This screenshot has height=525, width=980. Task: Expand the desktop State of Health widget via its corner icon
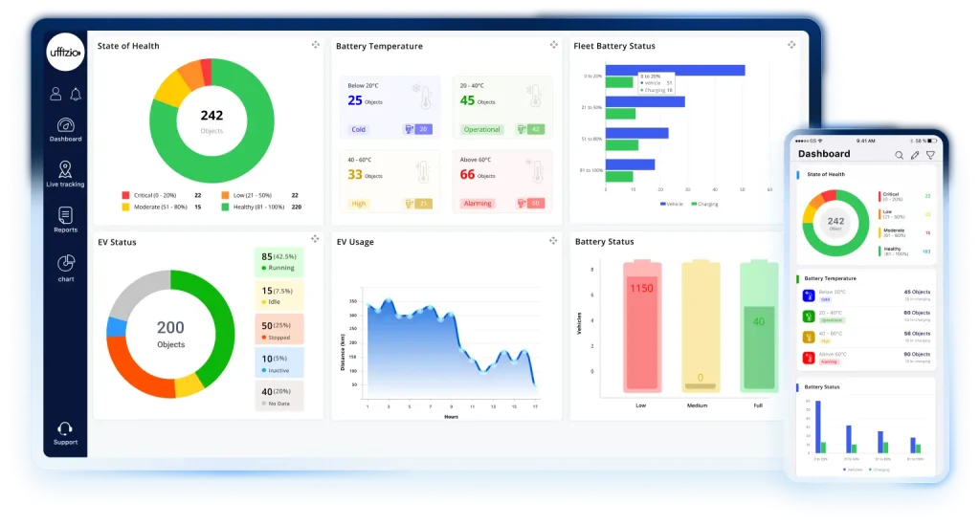315,45
